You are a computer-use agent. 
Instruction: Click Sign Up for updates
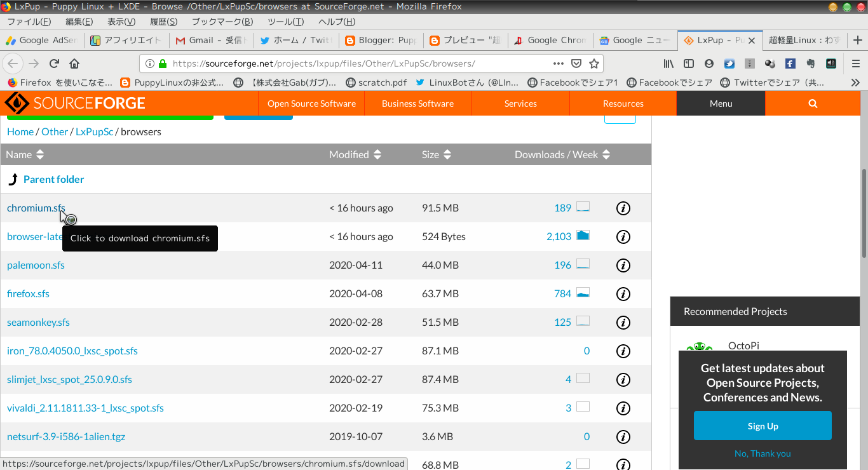point(763,426)
